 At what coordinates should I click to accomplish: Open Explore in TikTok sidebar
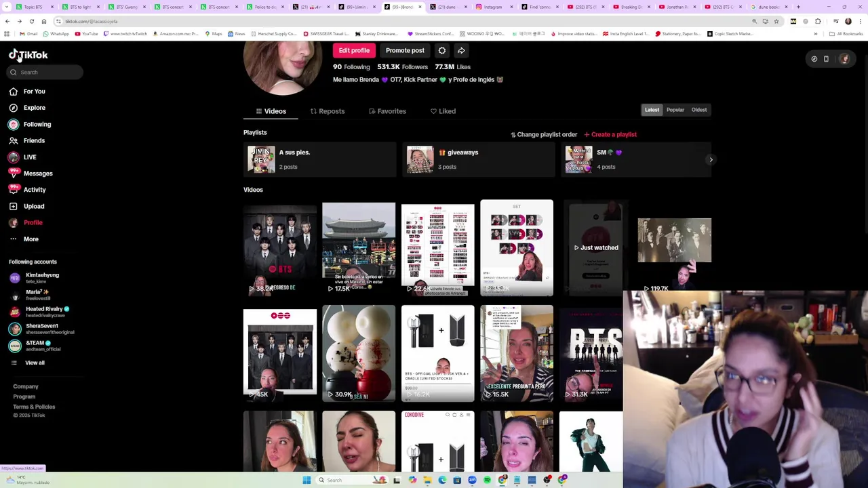27,108
